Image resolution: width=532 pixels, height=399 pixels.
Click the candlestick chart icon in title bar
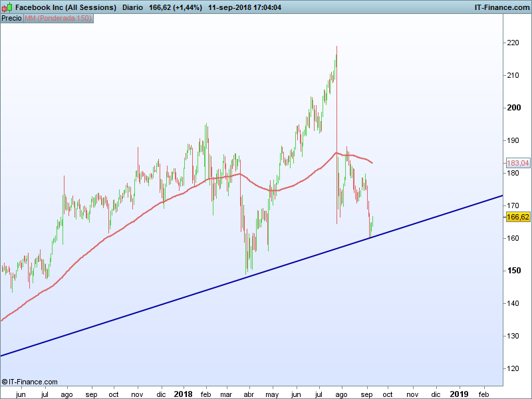7,7
